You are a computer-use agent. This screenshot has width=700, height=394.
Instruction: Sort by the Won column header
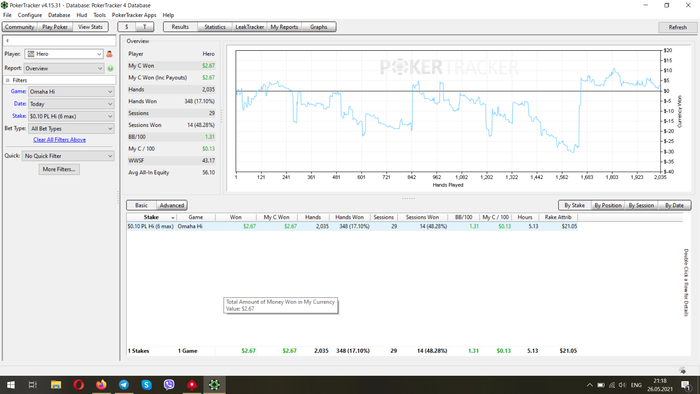[236, 217]
